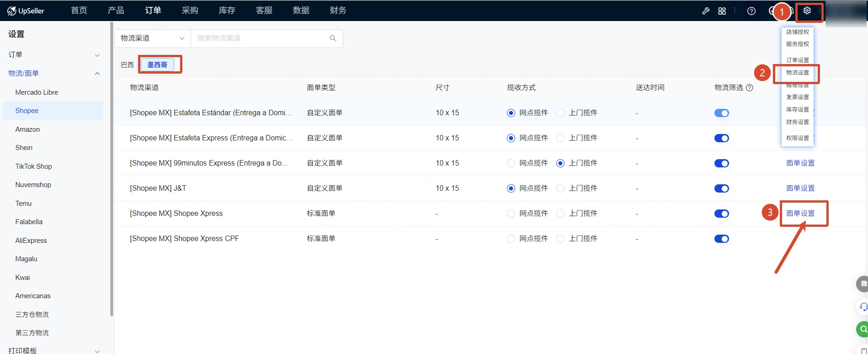Open the 物流渠道 search type dropdown
868x354 pixels.
153,38
